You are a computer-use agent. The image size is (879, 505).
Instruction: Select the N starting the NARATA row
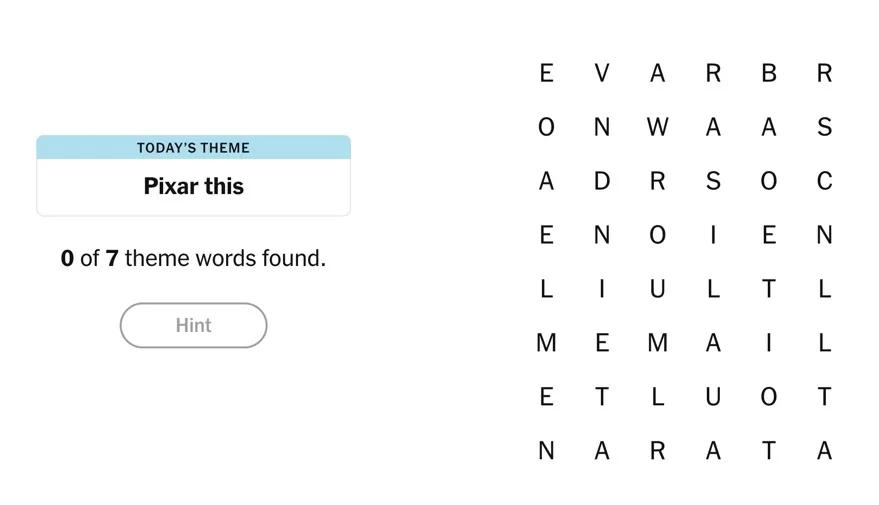546,451
